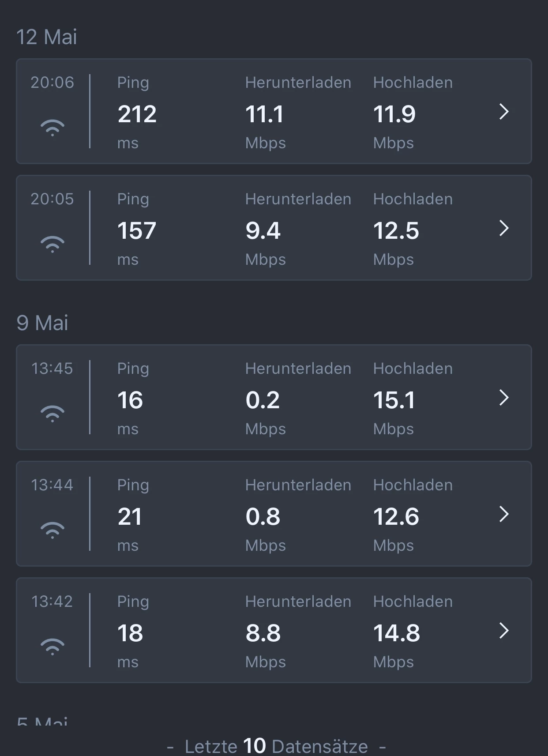548x756 pixels.
Task: Tap the 15.1 Mbps upload value
Action: click(x=394, y=400)
